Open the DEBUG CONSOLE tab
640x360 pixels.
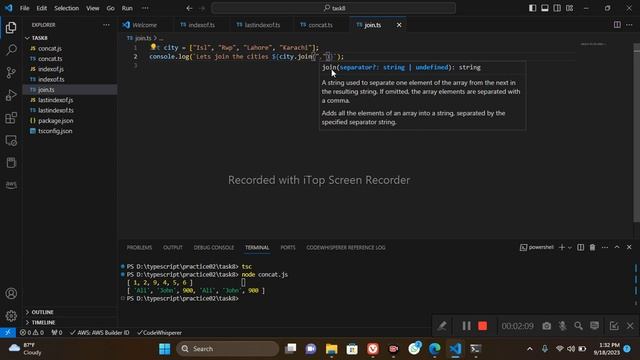pyautogui.click(x=213, y=248)
